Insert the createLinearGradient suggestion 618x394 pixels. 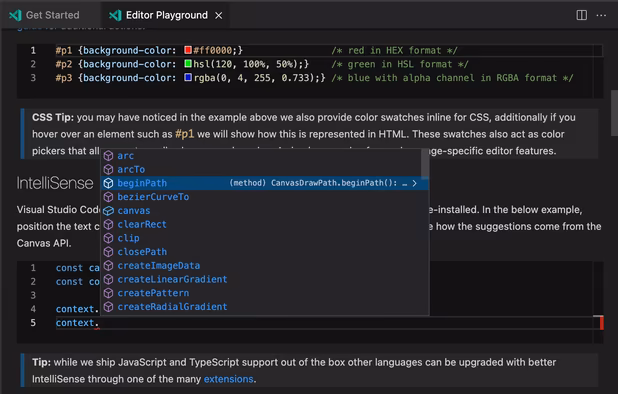[x=265, y=279]
